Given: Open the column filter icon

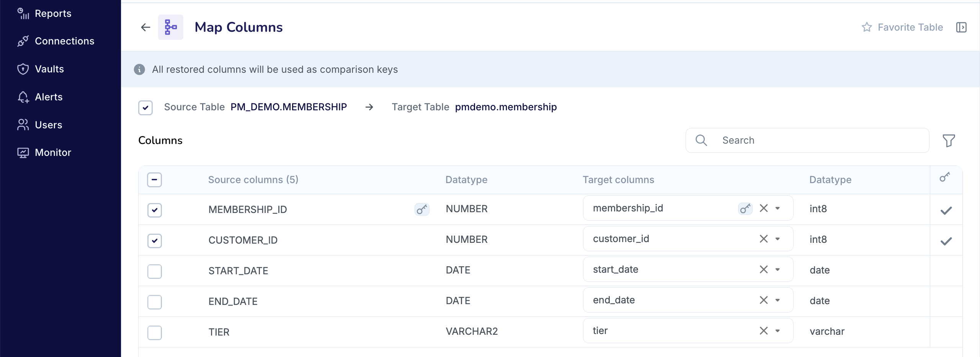Looking at the screenshot, I should coord(949,140).
